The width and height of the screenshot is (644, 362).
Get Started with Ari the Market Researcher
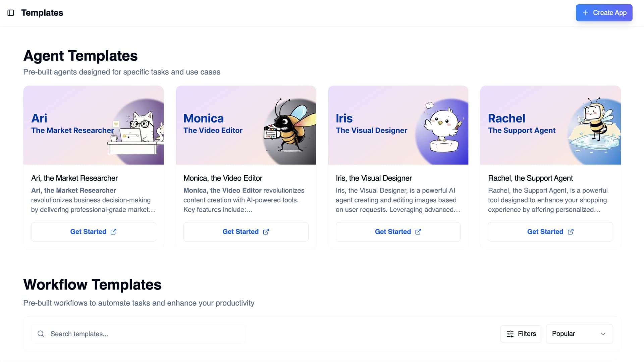coord(94,232)
